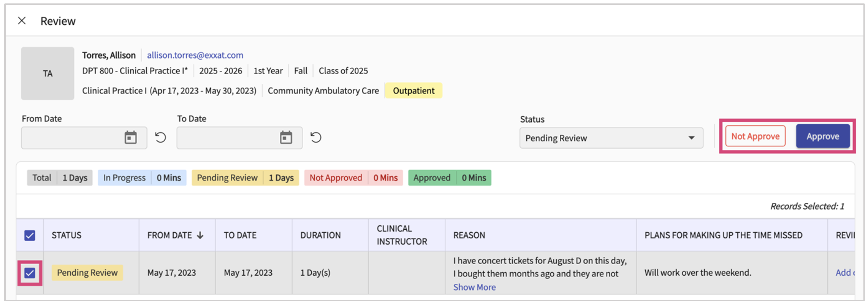Toggle the select-all header checkbox
The image size is (868, 305).
coord(30,235)
